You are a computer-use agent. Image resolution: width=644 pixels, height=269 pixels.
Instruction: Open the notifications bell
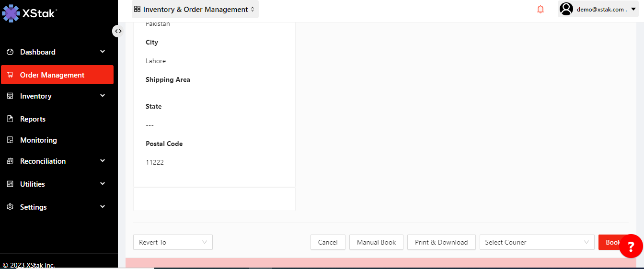point(540,9)
